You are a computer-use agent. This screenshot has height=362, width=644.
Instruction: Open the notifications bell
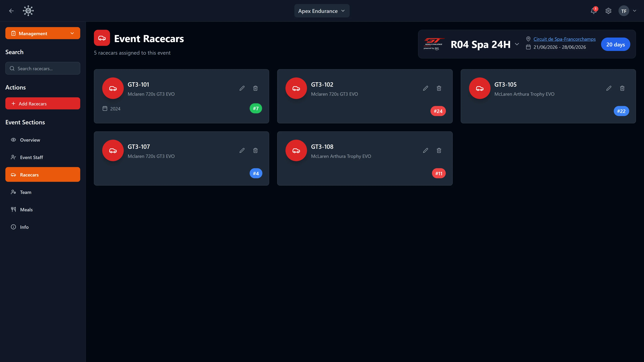594,11
